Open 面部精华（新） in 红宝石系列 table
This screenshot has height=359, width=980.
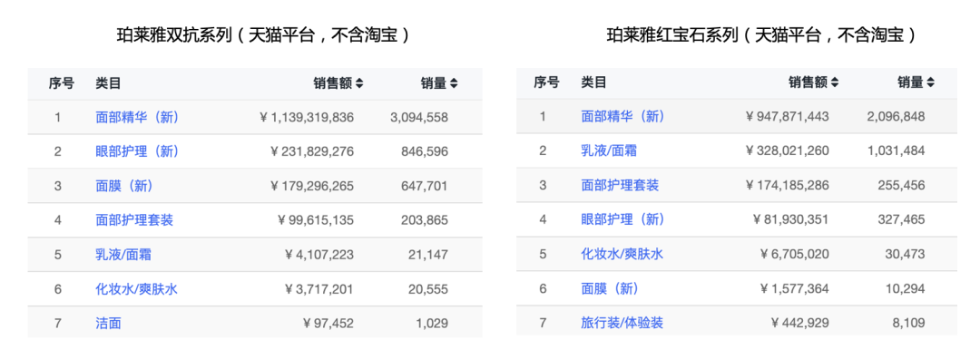click(622, 116)
